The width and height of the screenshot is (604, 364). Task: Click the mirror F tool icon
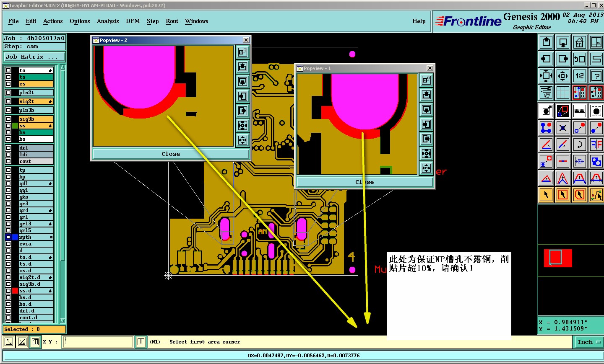coord(596,145)
